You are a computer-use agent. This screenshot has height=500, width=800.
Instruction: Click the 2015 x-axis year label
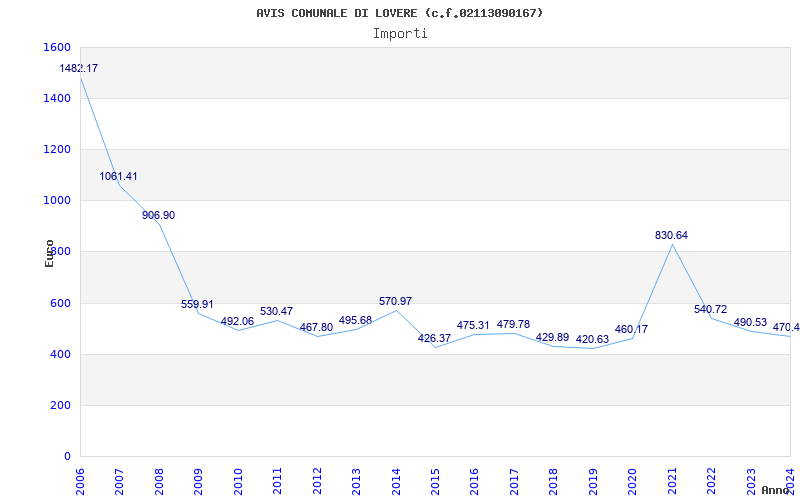click(435, 480)
